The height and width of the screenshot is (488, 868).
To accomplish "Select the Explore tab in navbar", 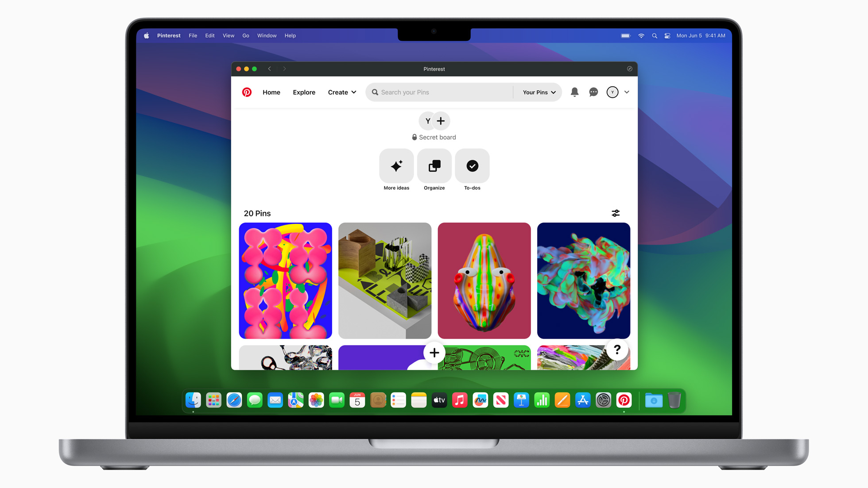I will 304,92.
